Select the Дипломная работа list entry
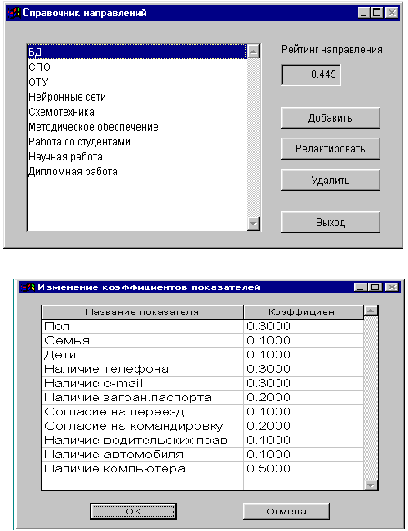Viewport: 408px width, 531px height. click(137, 171)
